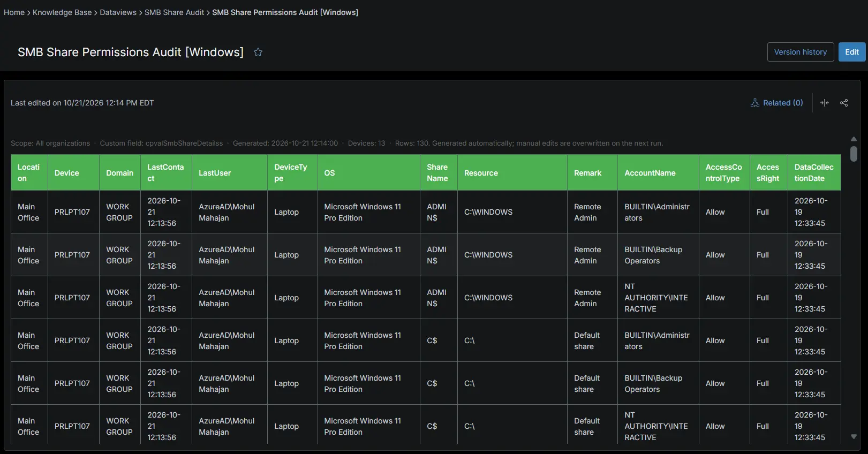Image resolution: width=868 pixels, height=454 pixels.
Task: Click the Last edited timestamp text
Action: tap(82, 103)
